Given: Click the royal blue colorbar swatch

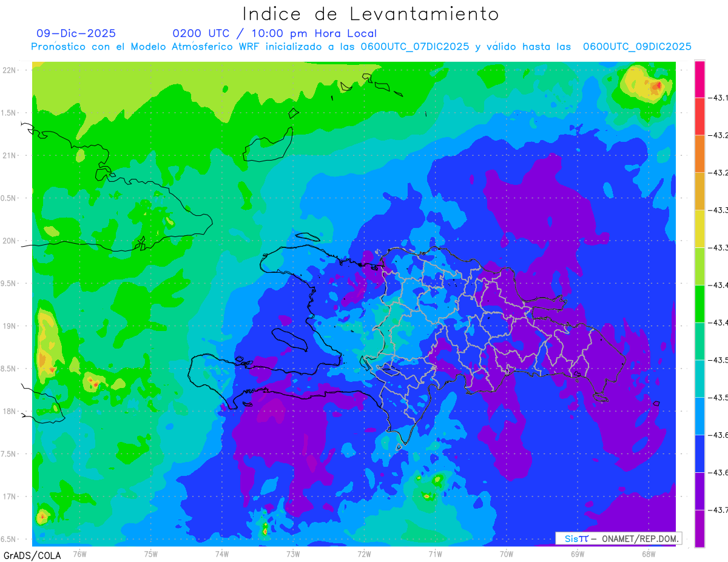Looking at the screenshot, I should click(699, 453).
